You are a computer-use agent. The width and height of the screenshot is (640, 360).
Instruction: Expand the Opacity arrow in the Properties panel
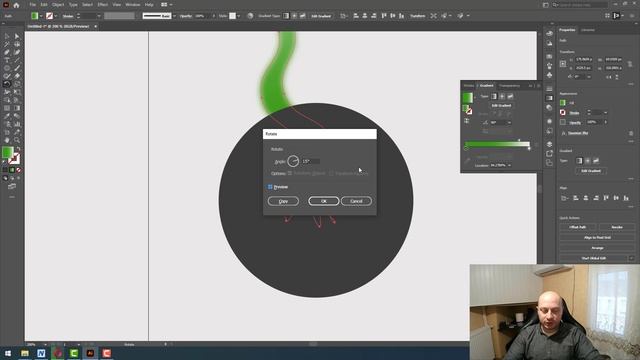tap(606, 122)
